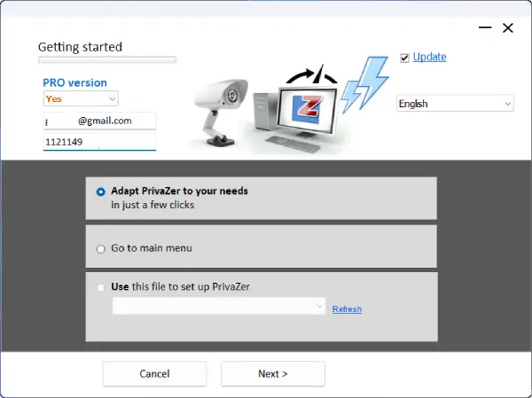Select Go to main menu radio button
The height and width of the screenshot is (398, 532).
tap(101, 249)
